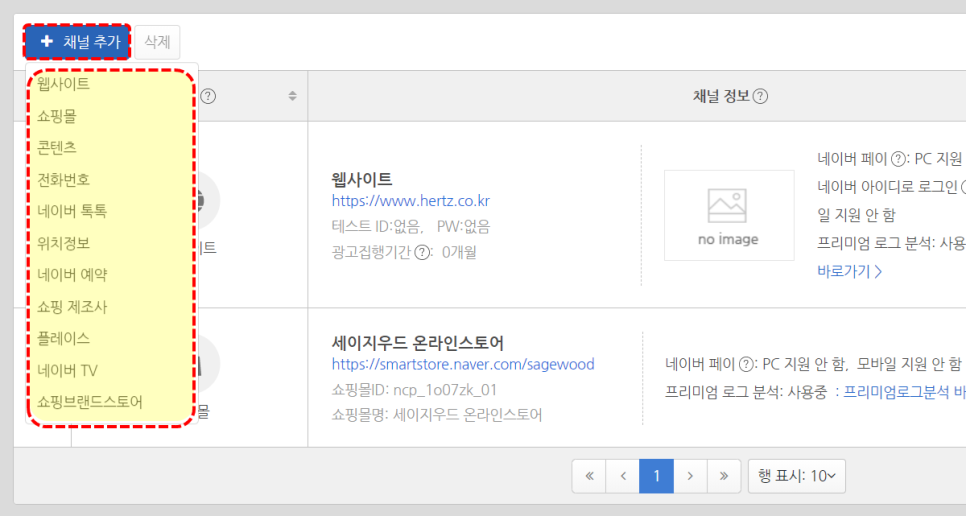The width and height of the screenshot is (966, 516).
Task: Select 쇼핑브랜드스토어 menu option
Action: pyautogui.click(x=90, y=402)
